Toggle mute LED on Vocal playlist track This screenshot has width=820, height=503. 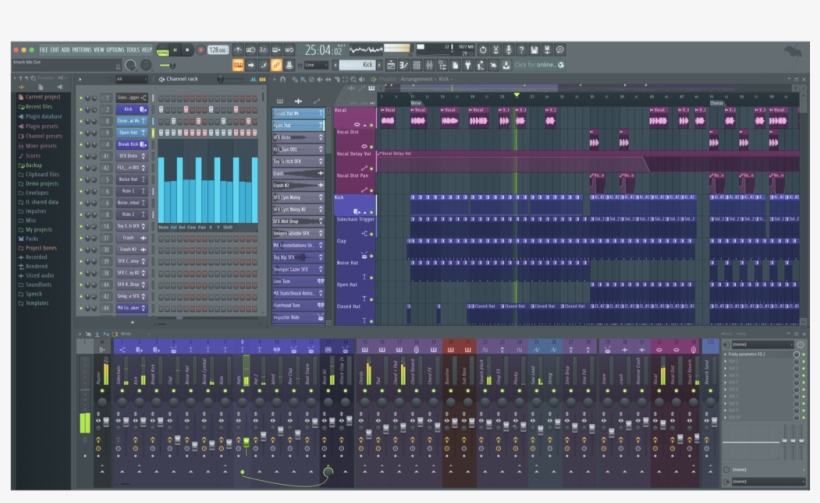pos(371,125)
